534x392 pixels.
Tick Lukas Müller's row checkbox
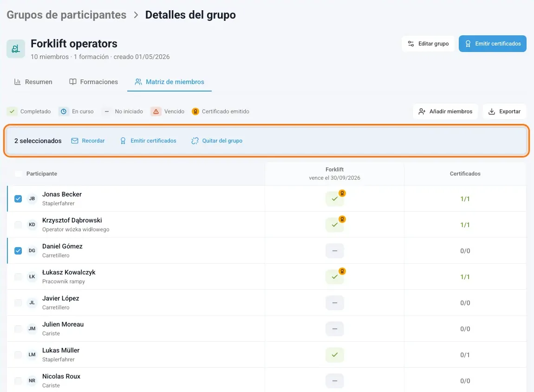point(18,354)
